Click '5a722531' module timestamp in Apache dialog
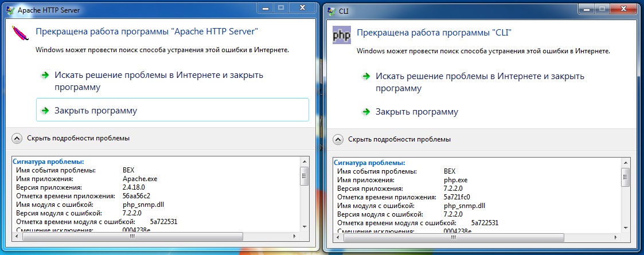 point(163,222)
